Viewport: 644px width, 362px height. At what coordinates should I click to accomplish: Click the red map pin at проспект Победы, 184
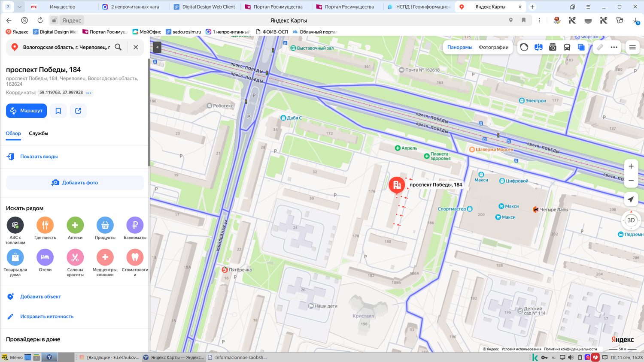pyautogui.click(x=397, y=185)
